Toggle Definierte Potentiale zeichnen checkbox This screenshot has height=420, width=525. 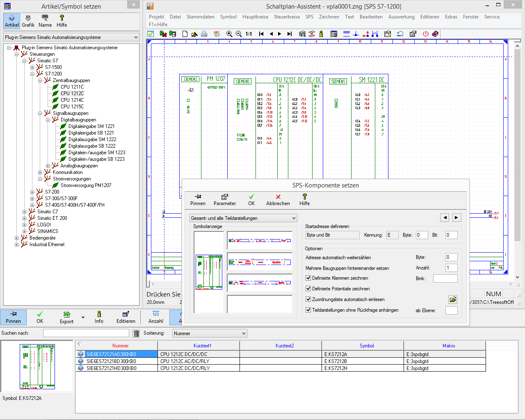tap(308, 289)
